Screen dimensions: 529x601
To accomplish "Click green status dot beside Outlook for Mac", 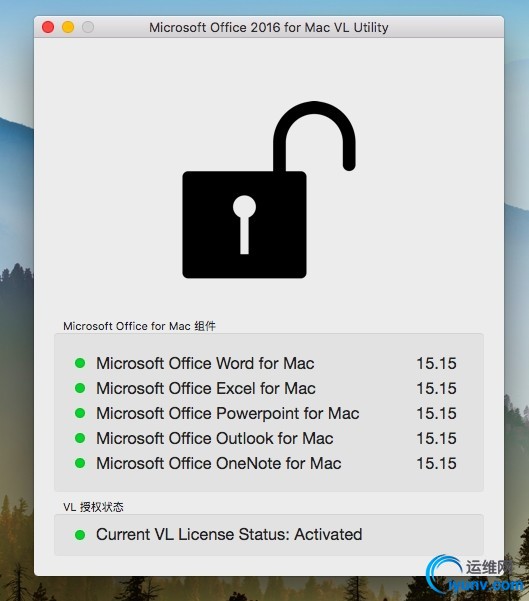I will (80, 438).
